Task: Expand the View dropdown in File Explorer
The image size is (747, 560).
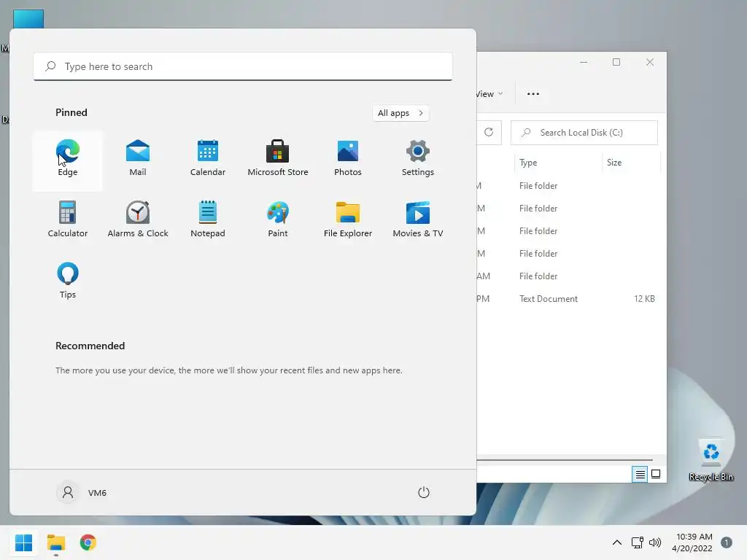Action: (x=489, y=94)
